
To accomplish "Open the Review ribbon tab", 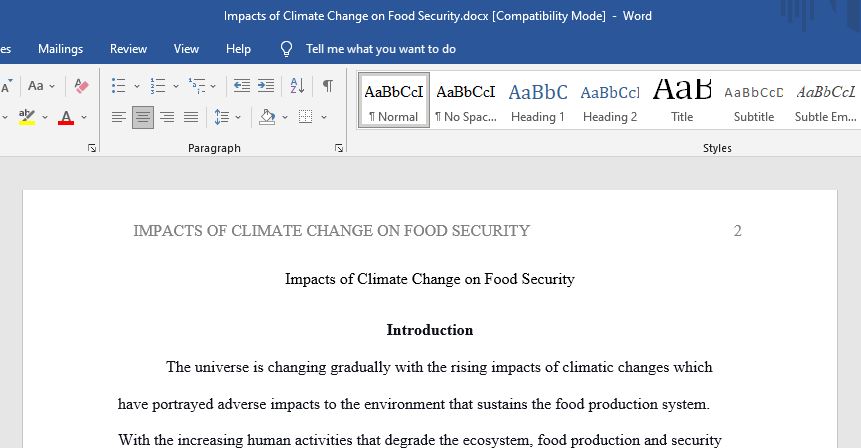I will click(x=128, y=49).
